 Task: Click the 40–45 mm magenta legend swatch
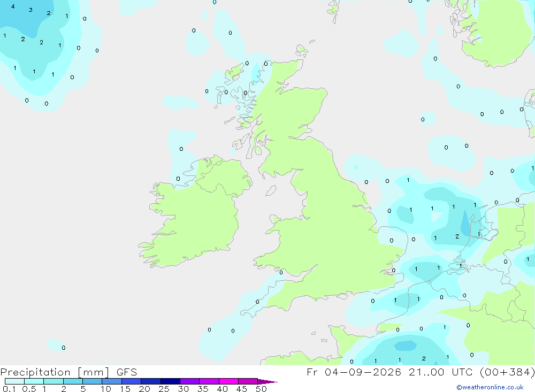click(x=228, y=381)
